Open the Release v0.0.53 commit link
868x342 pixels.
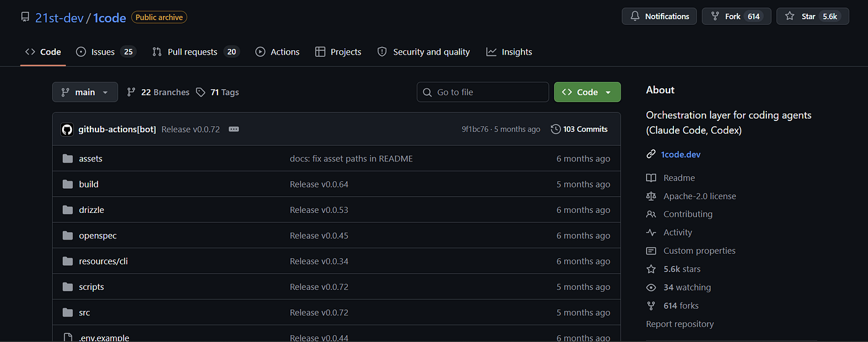click(319, 210)
